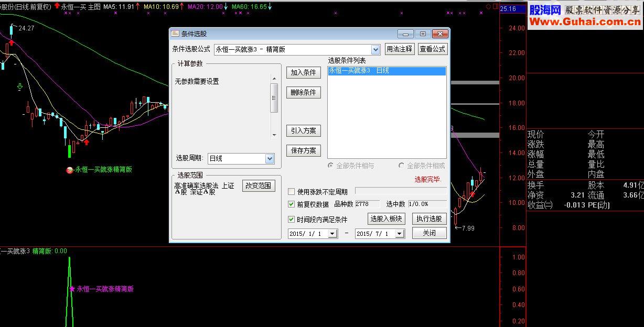Click the 关闭 button
The height and width of the screenshot is (327, 644).
(429, 233)
